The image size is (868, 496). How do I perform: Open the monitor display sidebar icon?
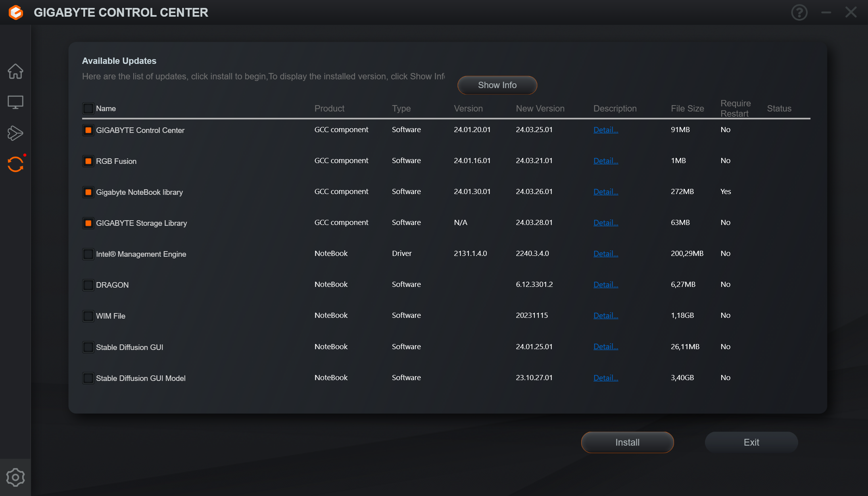(15, 102)
